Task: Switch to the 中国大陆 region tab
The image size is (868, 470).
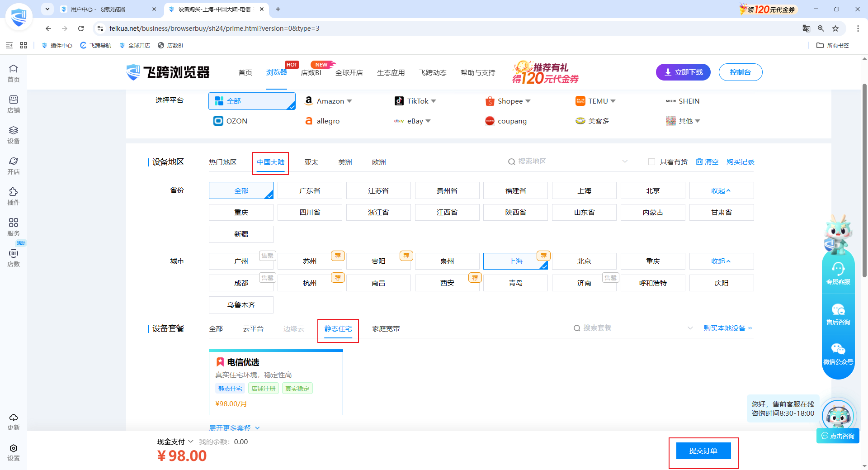Action: point(271,162)
